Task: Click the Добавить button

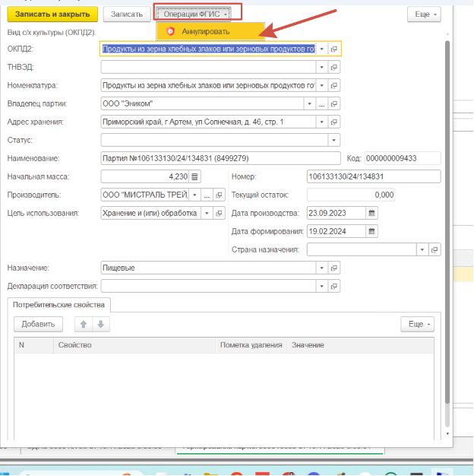Action: (38, 324)
